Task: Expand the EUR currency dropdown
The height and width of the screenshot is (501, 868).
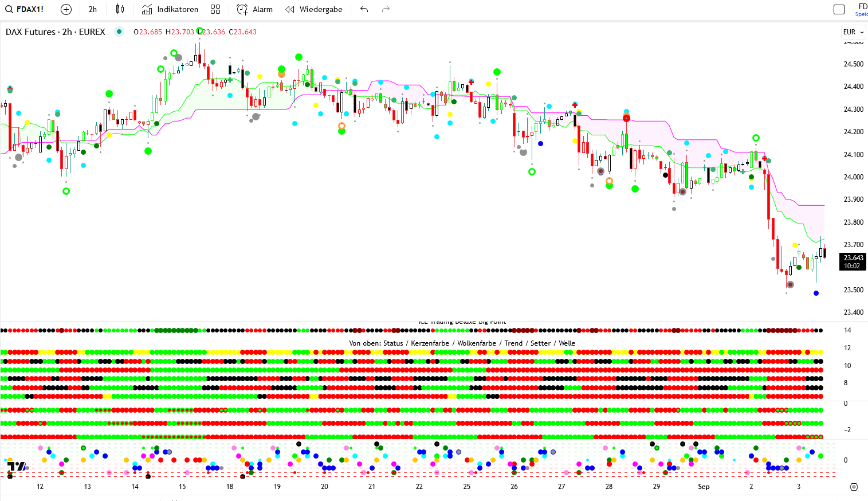Action: 853,32
